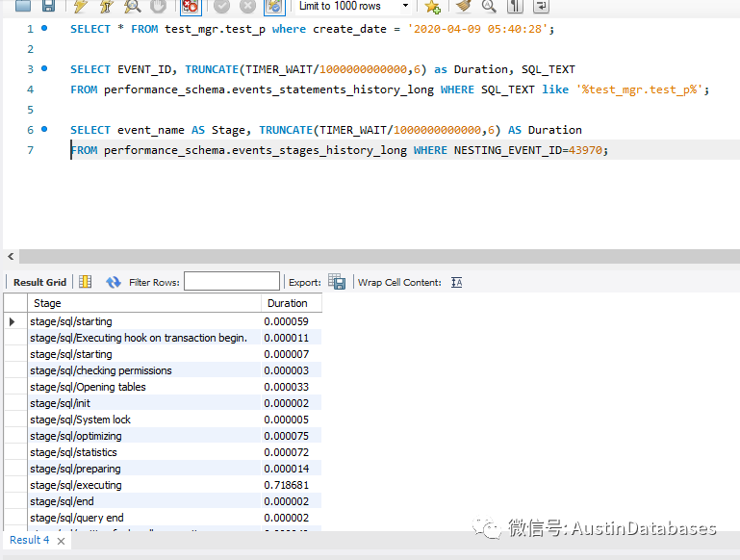The width and height of the screenshot is (740, 560).
Task: Click the Result Grid label button
Action: 39,282
